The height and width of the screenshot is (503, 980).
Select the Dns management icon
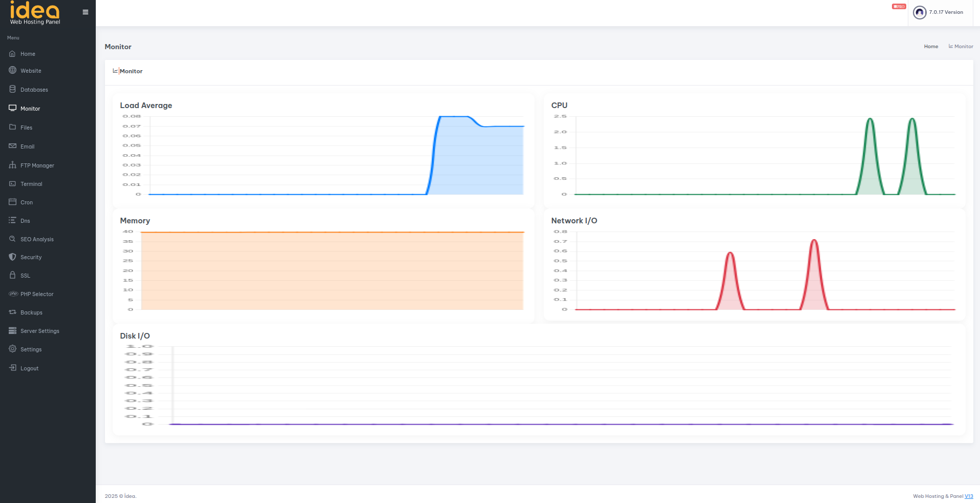tap(12, 220)
